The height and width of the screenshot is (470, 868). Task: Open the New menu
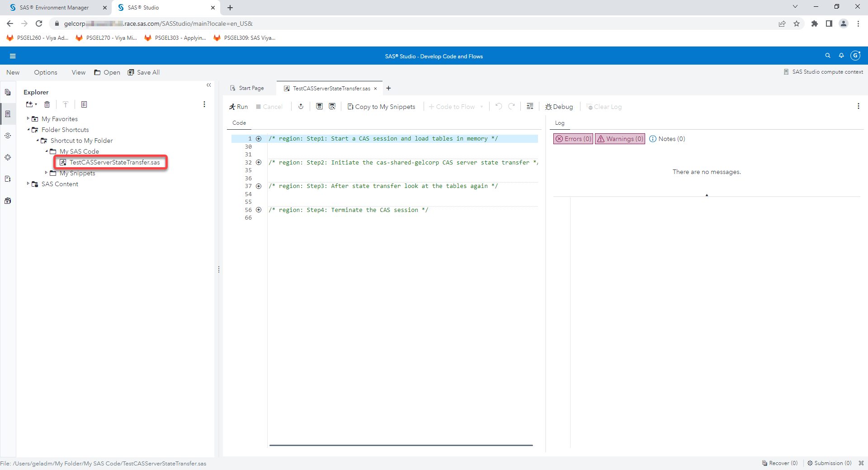13,72
